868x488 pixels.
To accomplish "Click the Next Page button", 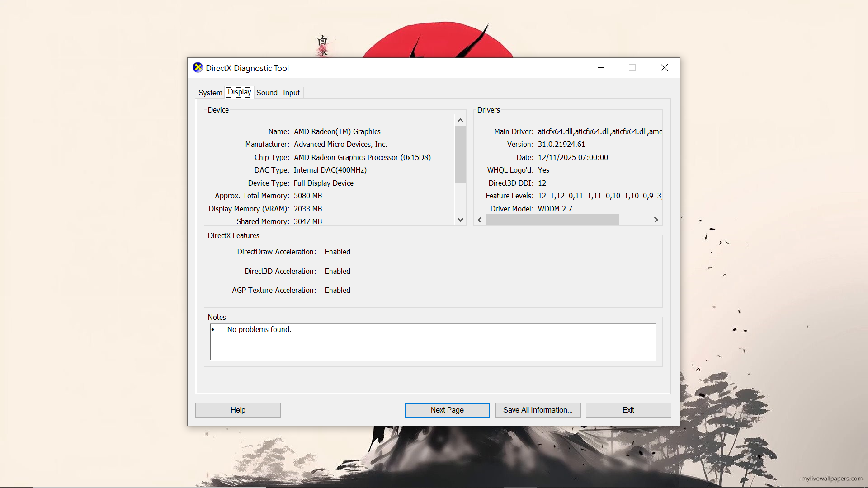I will click(x=447, y=410).
